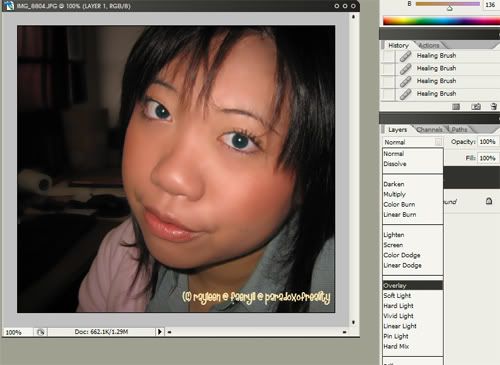Viewport: 500px width, 365px height.
Task: Open the Layers tab
Action: click(397, 130)
